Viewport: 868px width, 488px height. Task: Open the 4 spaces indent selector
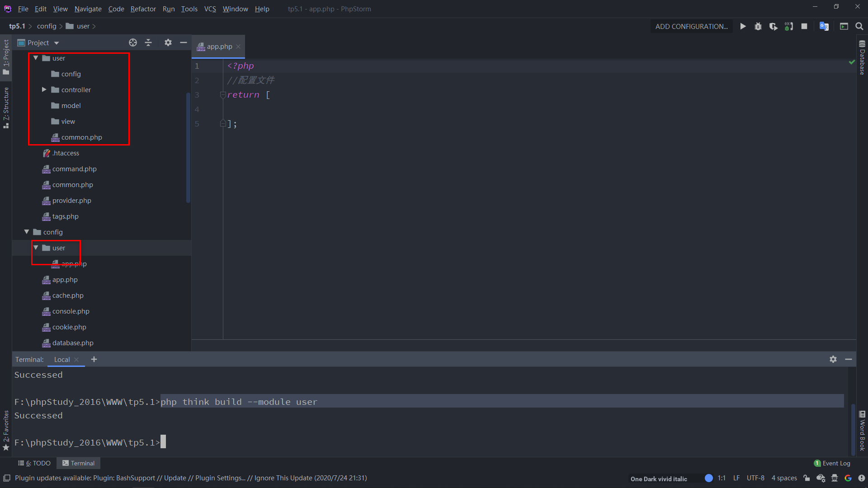click(784, 478)
